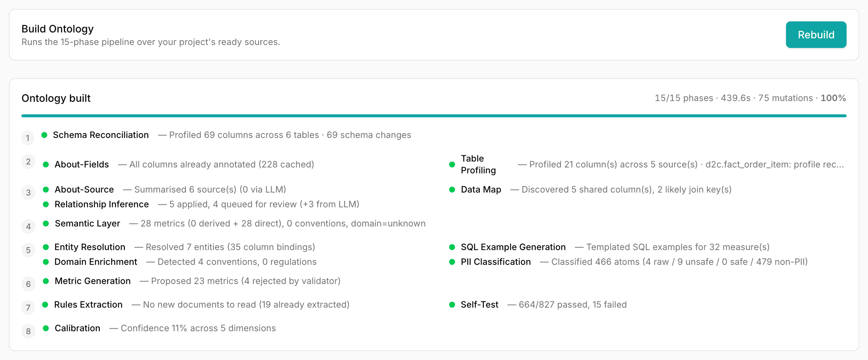Select the Calibration phase
This screenshot has width=868, height=360.
coord(78,328)
